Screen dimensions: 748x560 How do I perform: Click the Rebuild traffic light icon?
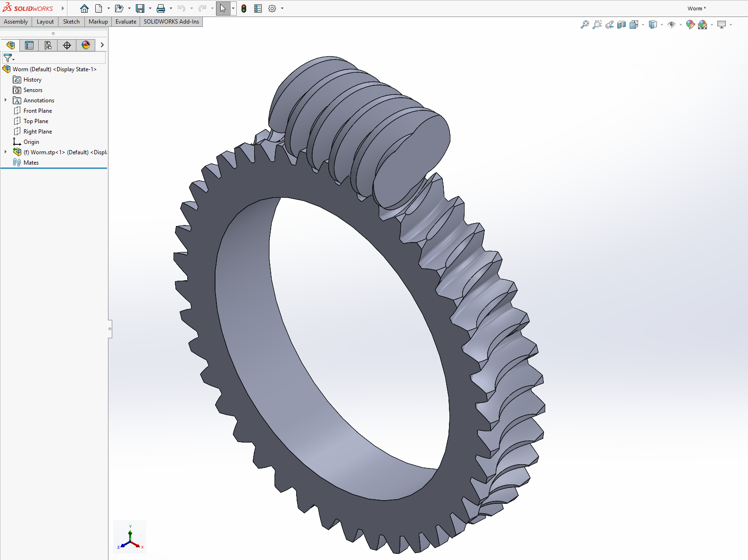(x=244, y=8)
